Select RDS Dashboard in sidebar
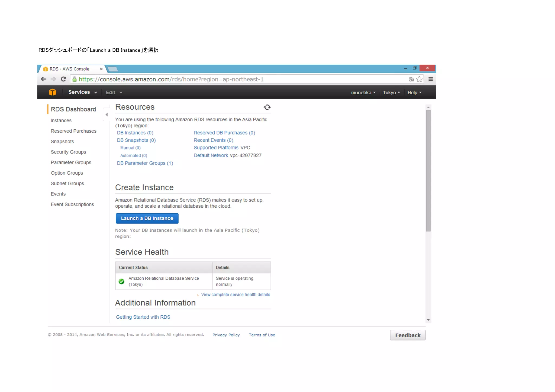This screenshot has width=555, height=392. [73, 109]
